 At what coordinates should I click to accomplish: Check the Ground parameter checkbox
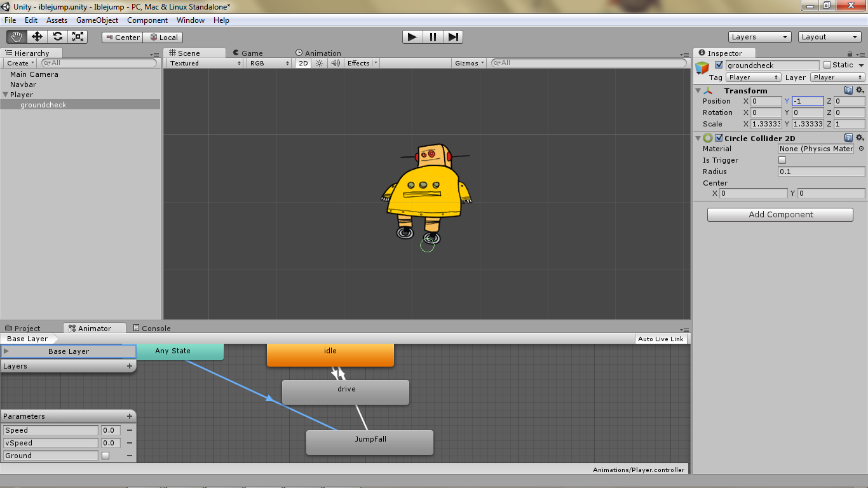[x=105, y=456]
